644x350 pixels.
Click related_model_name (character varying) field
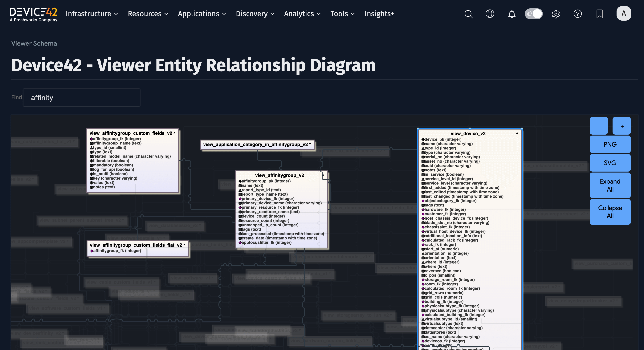130,156
